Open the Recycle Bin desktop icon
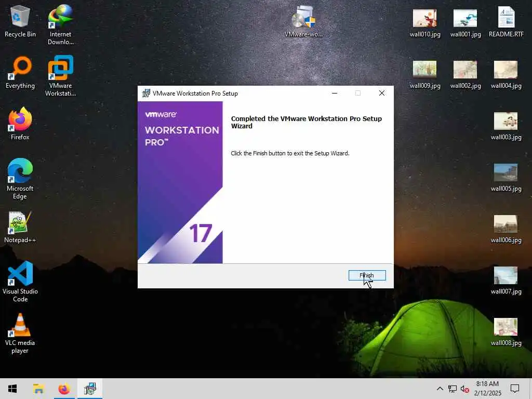Viewport: 532px width, 399px height. [x=20, y=21]
